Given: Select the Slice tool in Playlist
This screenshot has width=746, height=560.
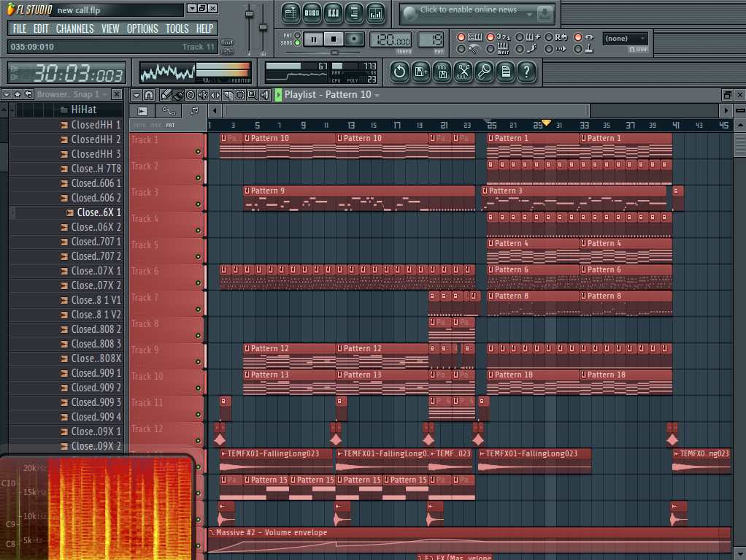Looking at the screenshot, I should (228, 95).
